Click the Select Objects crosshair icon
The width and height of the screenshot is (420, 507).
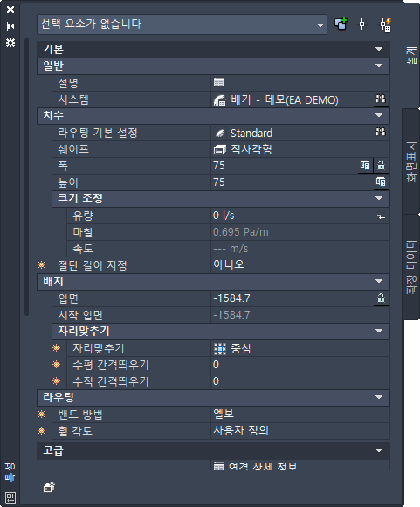click(361, 24)
